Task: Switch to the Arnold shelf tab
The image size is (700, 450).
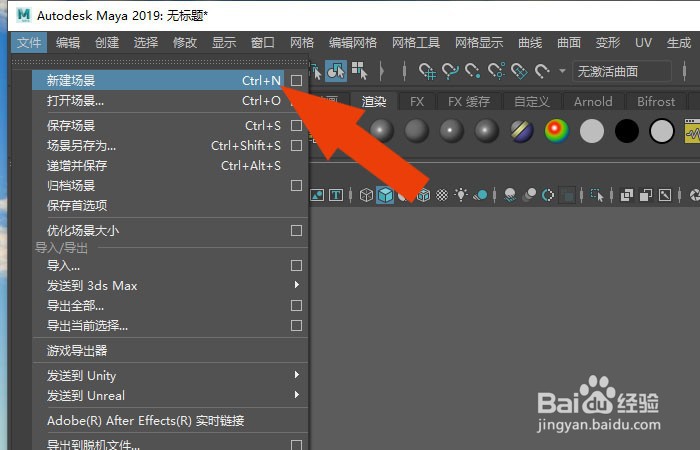Action: pos(593,101)
